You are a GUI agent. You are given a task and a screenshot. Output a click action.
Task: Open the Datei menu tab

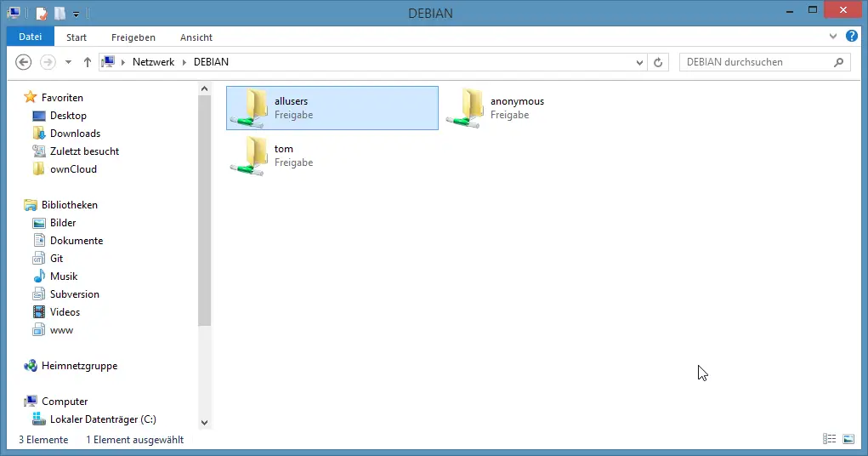click(30, 37)
